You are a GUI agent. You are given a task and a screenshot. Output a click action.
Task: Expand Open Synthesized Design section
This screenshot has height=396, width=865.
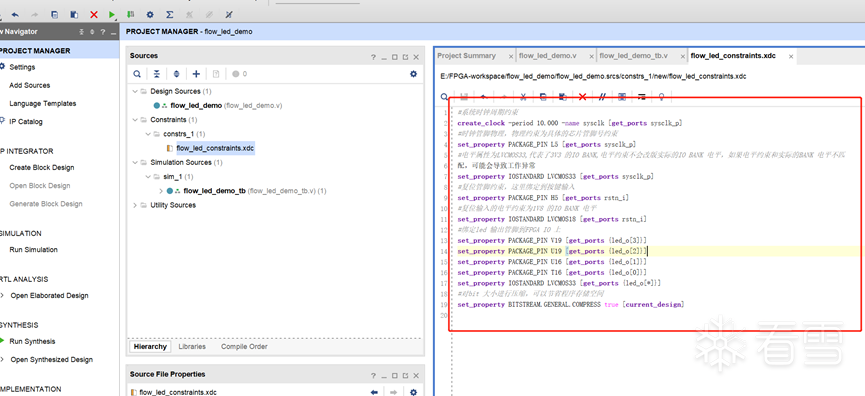click(x=2, y=360)
